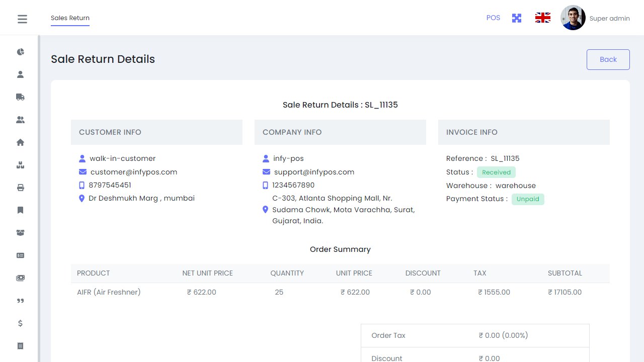The width and height of the screenshot is (644, 362).
Task: Open the POS screen link
Action: click(x=493, y=18)
